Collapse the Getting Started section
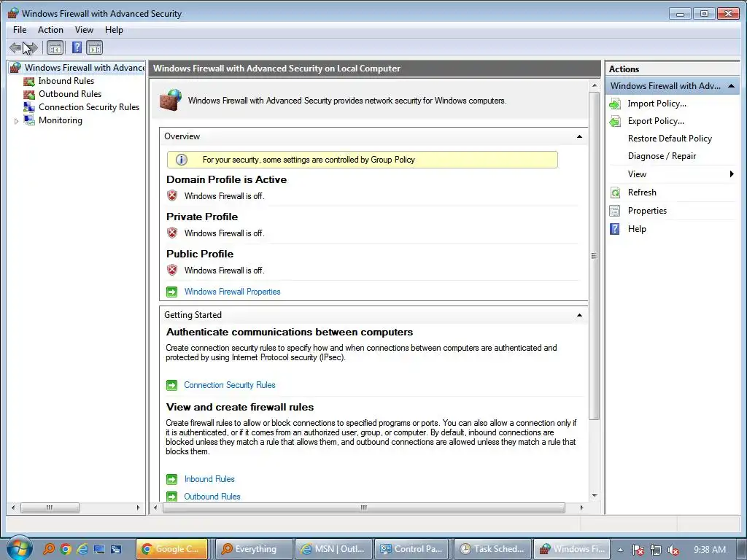Viewport: 747px width, 560px height. [579, 315]
